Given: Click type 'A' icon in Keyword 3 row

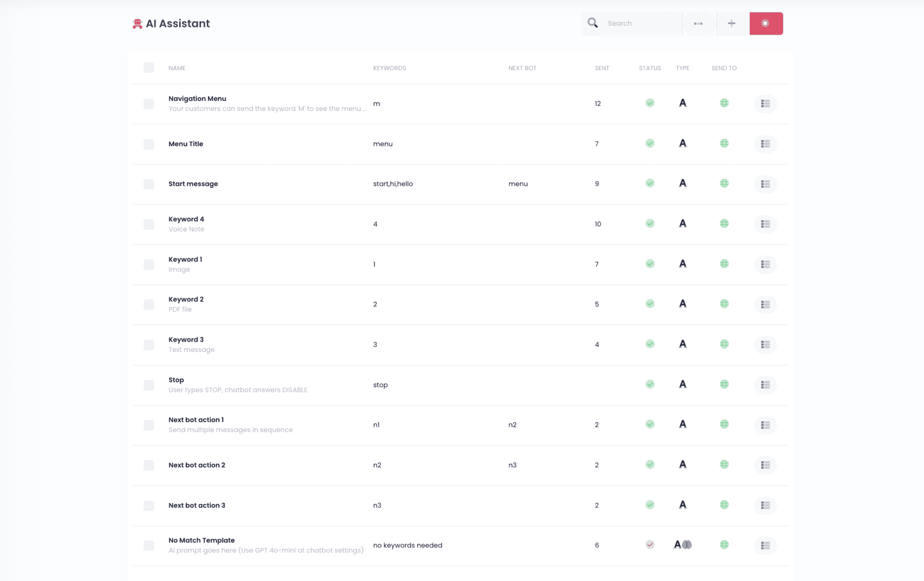Looking at the screenshot, I should [682, 344].
